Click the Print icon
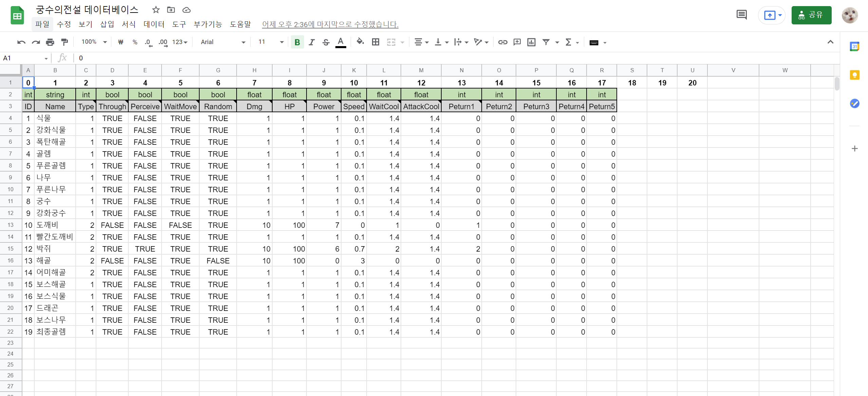The width and height of the screenshot is (868, 396). pyautogui.click(x=50, y=42)
